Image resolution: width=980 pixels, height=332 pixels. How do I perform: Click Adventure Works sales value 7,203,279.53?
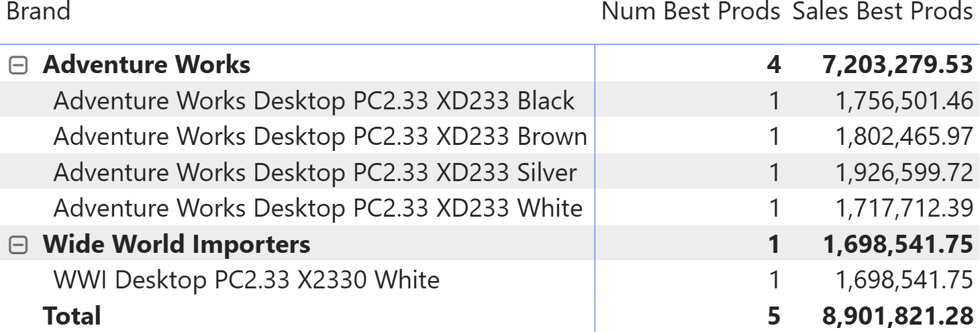coord(897,65)
